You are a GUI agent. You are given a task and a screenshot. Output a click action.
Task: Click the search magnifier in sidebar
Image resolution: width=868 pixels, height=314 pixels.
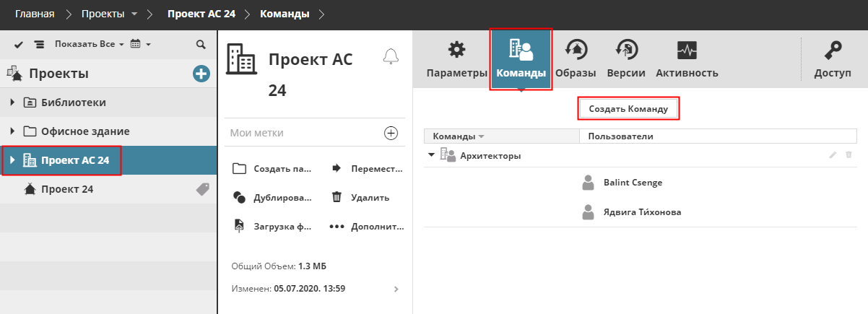201,44
